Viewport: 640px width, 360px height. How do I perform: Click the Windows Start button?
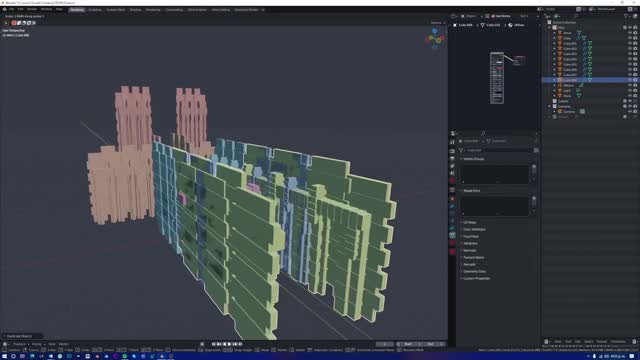click(4, 356)
